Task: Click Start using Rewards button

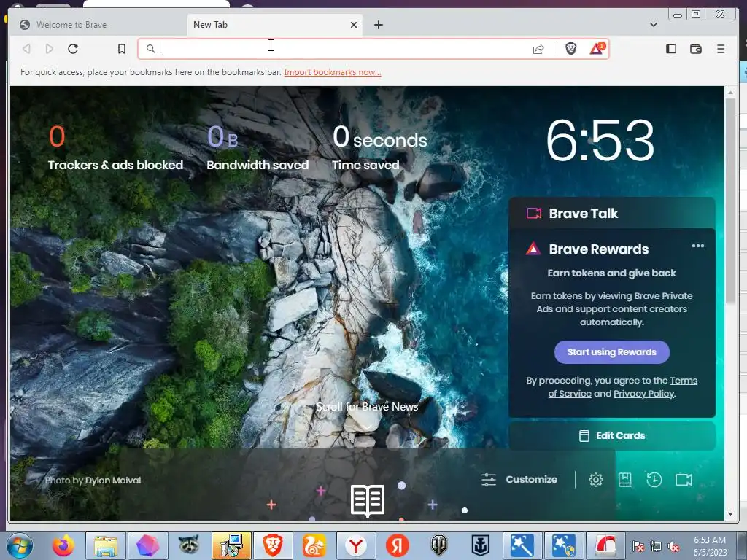Action: tap(612, 352)
